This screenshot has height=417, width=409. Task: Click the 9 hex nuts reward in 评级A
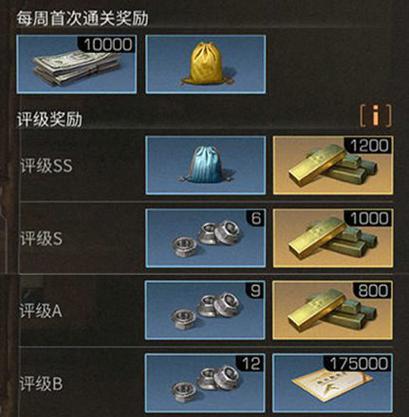pyautogui.click(x=206, y=310)
